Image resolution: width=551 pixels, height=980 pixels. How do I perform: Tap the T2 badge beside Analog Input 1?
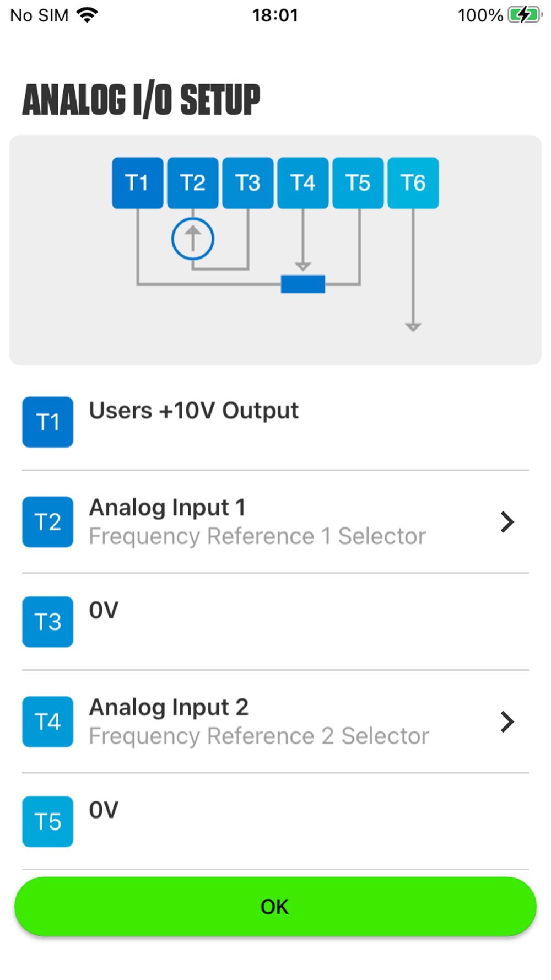pyautogui.click(x=48, y=522)
